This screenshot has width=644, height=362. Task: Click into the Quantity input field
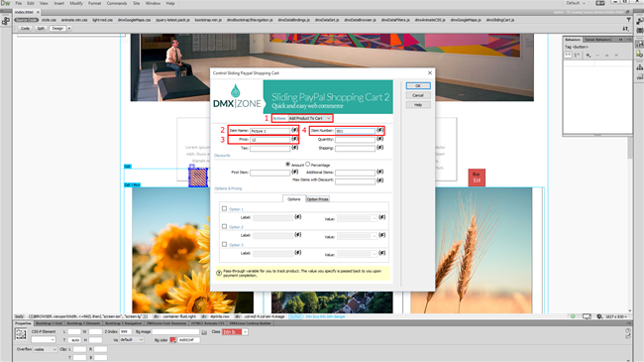click(355, 140)
